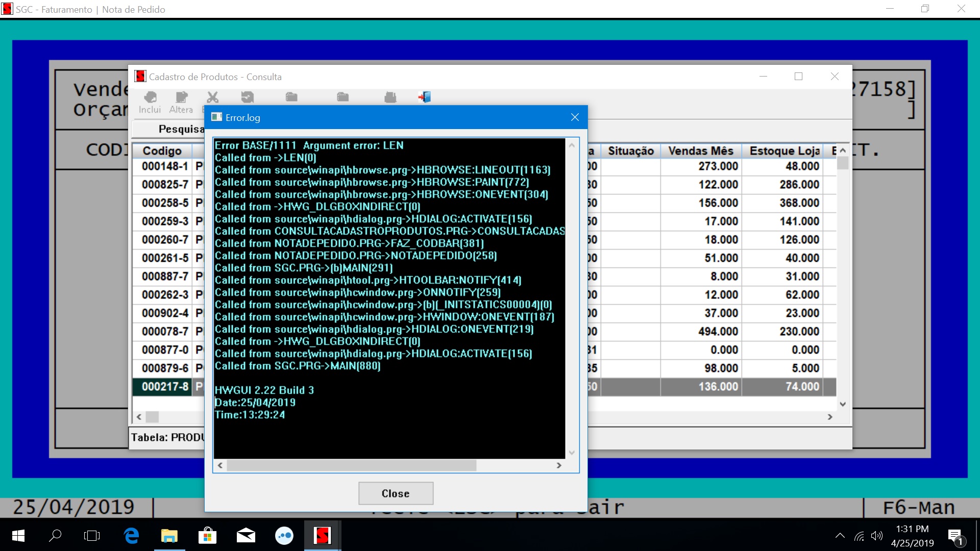This screenshot has height=551, width=980.
Task: Click the Codigo column header
Action: 162,151
